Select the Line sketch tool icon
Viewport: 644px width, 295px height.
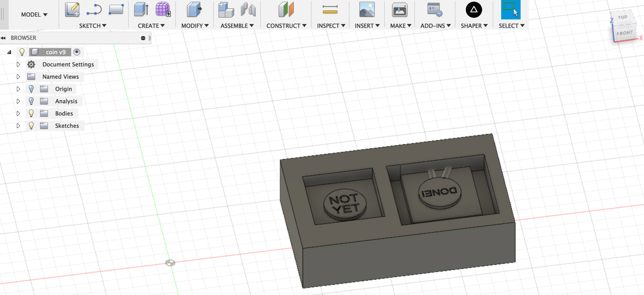pyautogui.click(x=94, y=10)
